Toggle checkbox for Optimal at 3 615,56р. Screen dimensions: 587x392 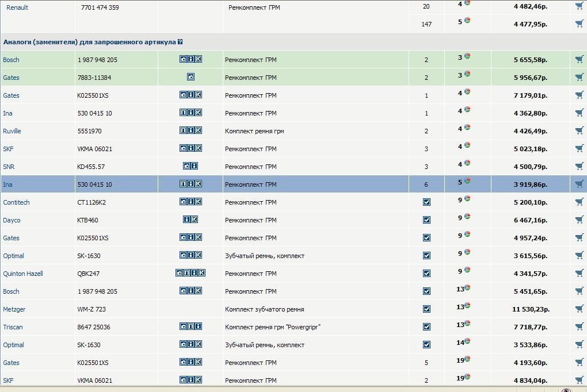pyautogui.click(x=426, y=255)
